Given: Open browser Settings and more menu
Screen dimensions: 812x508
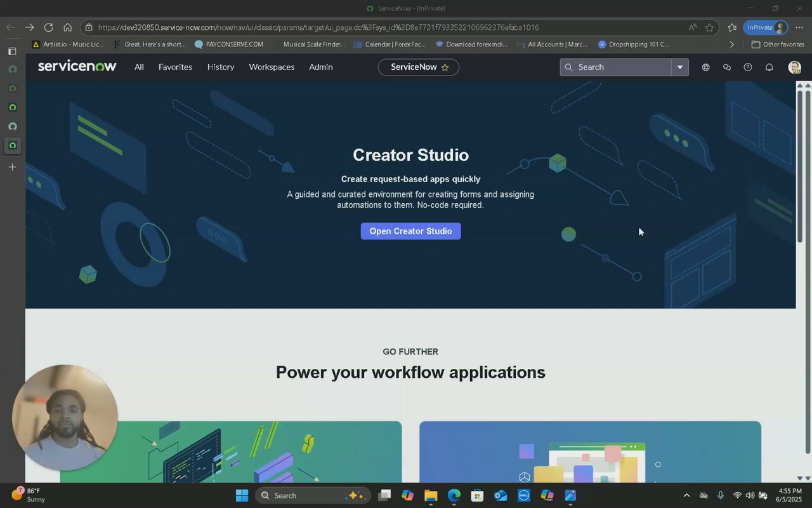Looking at the screenshot, I should (x=799, y=27).
